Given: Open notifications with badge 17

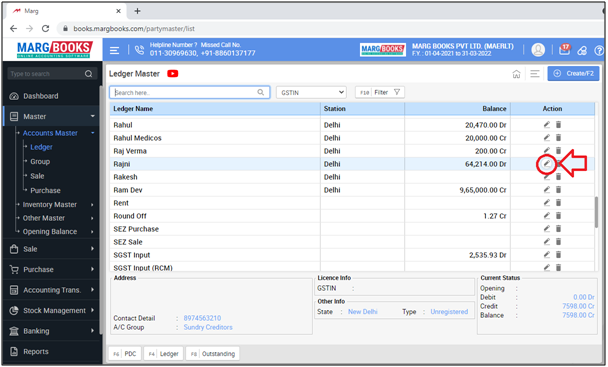Looking at the screenshot, I should (565, 49).
